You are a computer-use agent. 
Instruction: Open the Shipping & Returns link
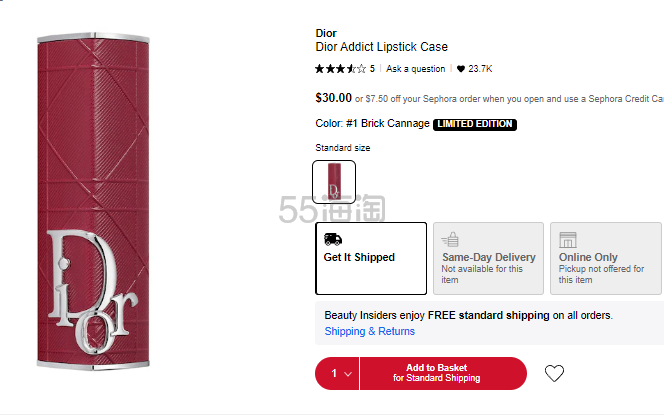pos(369,331)
